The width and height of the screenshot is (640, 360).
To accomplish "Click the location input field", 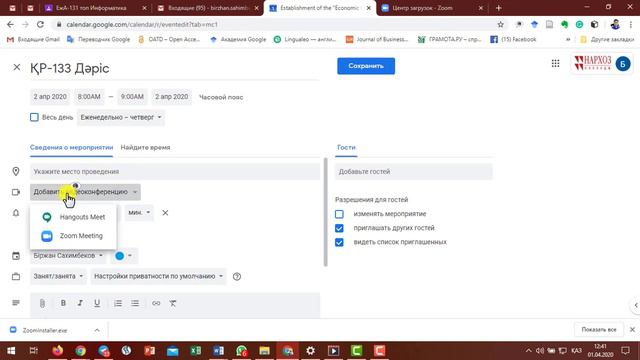I will 175,172.
